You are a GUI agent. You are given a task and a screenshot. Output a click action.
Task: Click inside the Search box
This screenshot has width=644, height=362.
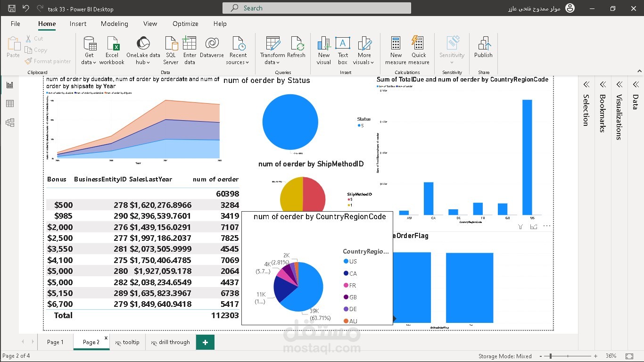point(316,8)
